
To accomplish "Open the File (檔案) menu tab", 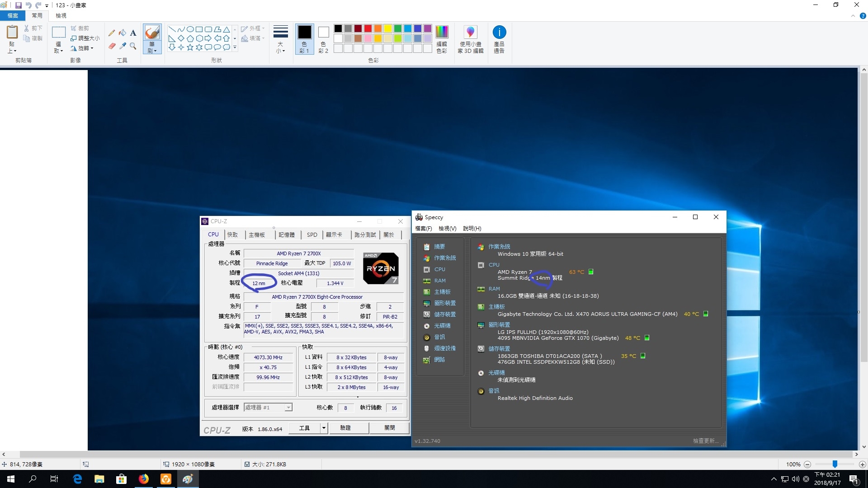I will pos(13,16).
